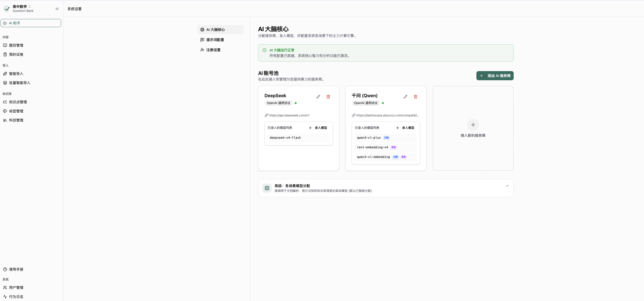Click the 搜索 tag on text-embedding-v4
Viewport: 644px width, 301px height.
point(394,147)
